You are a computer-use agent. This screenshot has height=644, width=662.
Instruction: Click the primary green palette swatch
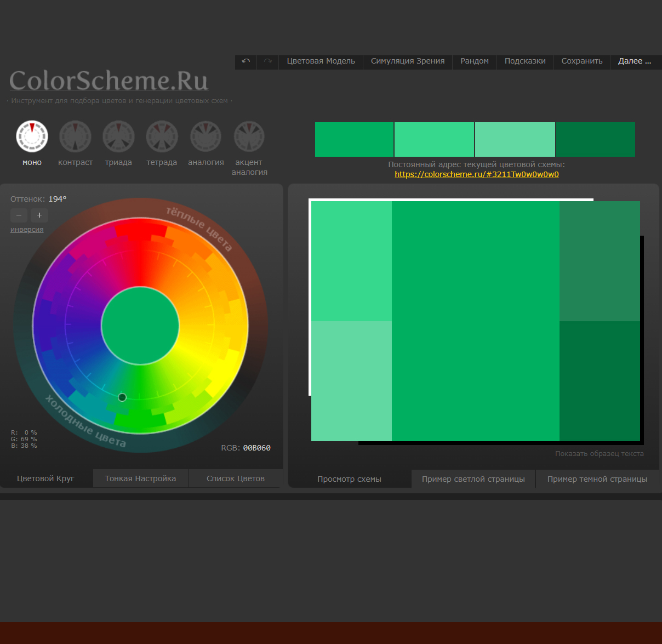coord(354,139)
